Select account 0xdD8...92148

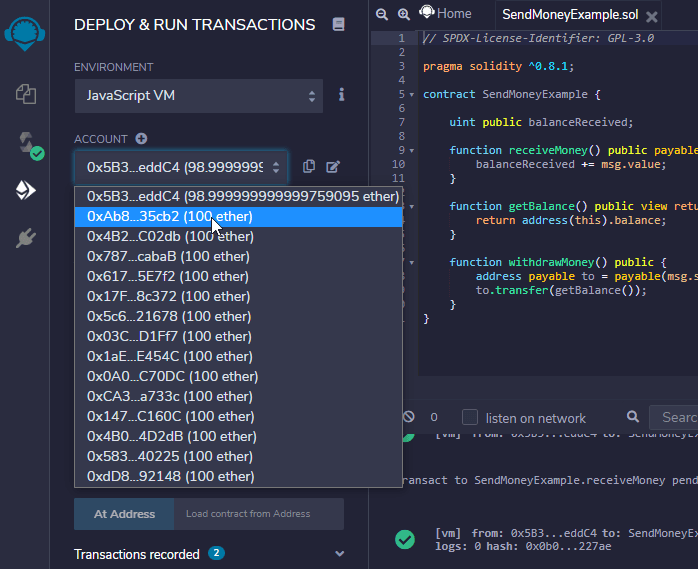point(239,477)
